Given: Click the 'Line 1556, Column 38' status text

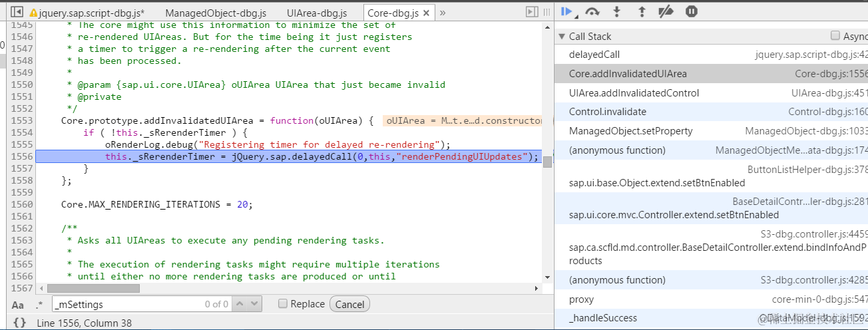Looking at the screenshot, I should tap(85, 323).
